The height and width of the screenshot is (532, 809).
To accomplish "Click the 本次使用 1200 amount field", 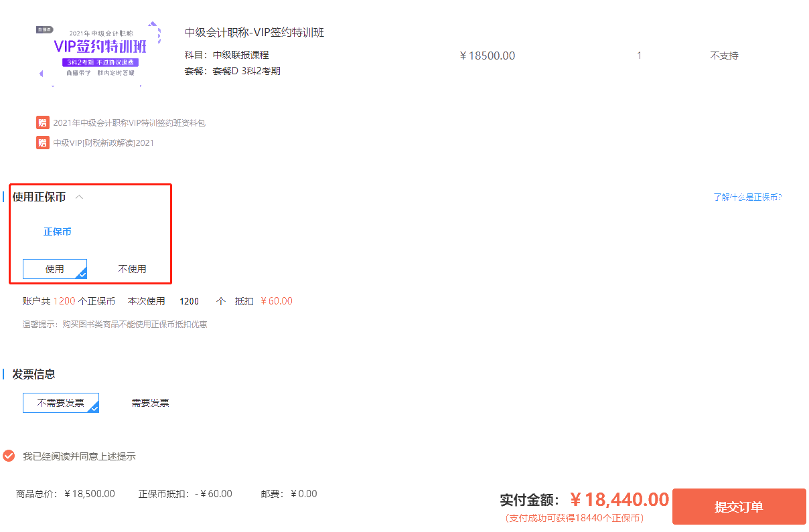I will pos(190,301).
